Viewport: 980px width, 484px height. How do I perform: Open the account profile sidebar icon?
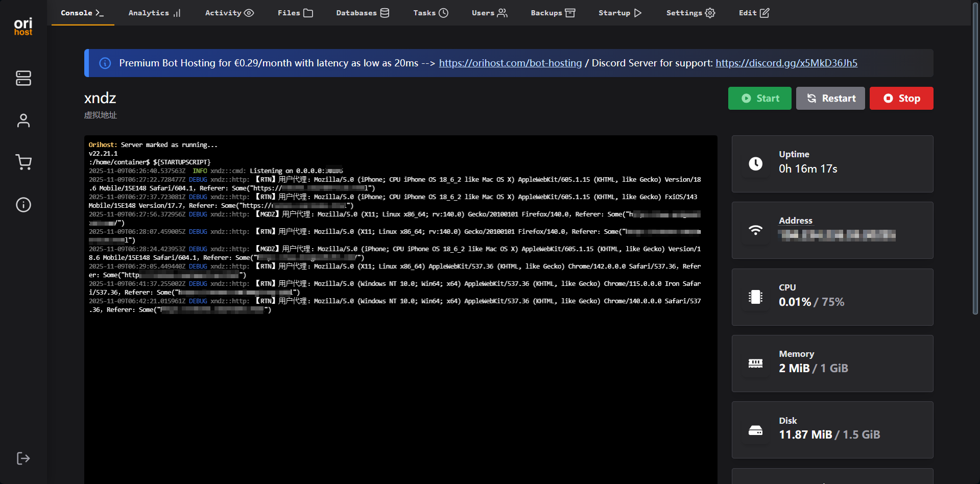(23, 120)
